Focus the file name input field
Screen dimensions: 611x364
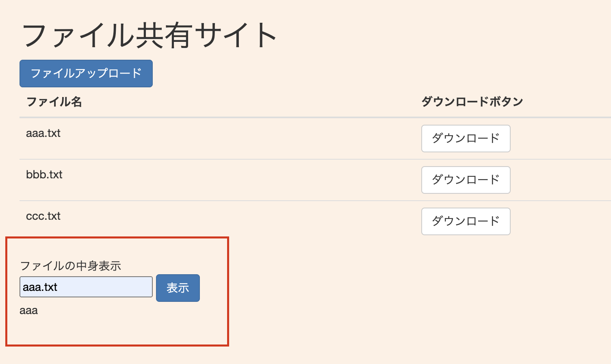(86, 287)
